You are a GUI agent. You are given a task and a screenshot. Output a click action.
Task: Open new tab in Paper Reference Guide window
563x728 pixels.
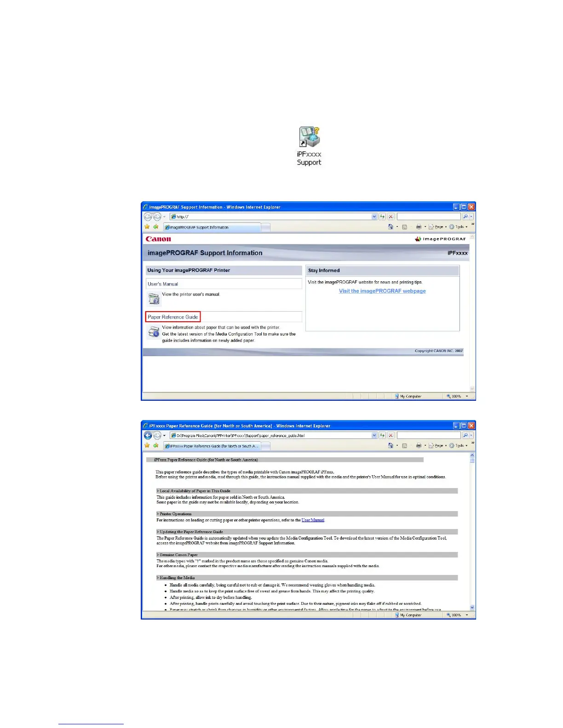(265, 446)
